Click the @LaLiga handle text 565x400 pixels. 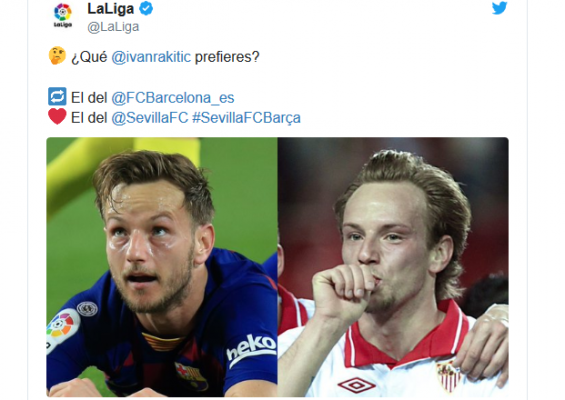coord(113,27)
